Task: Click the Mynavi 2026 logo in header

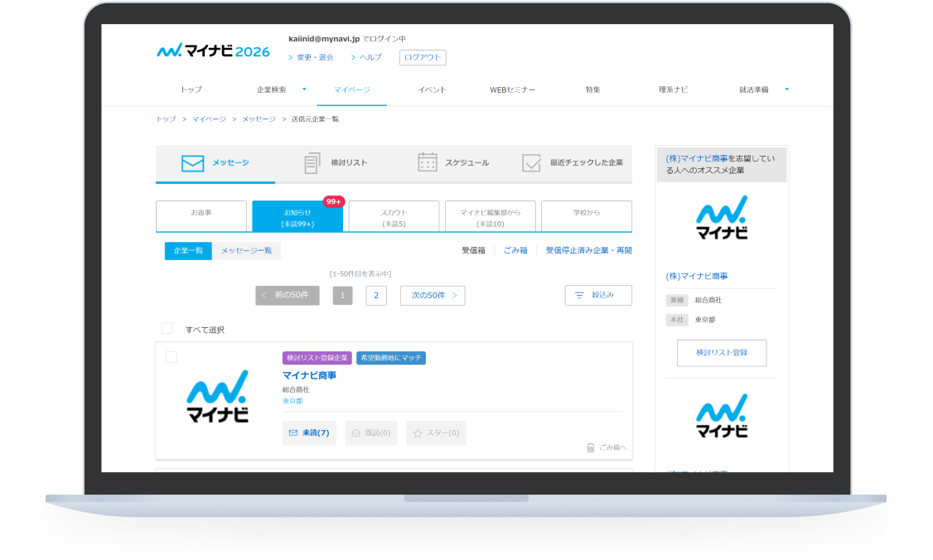Action: pos(213,51)
